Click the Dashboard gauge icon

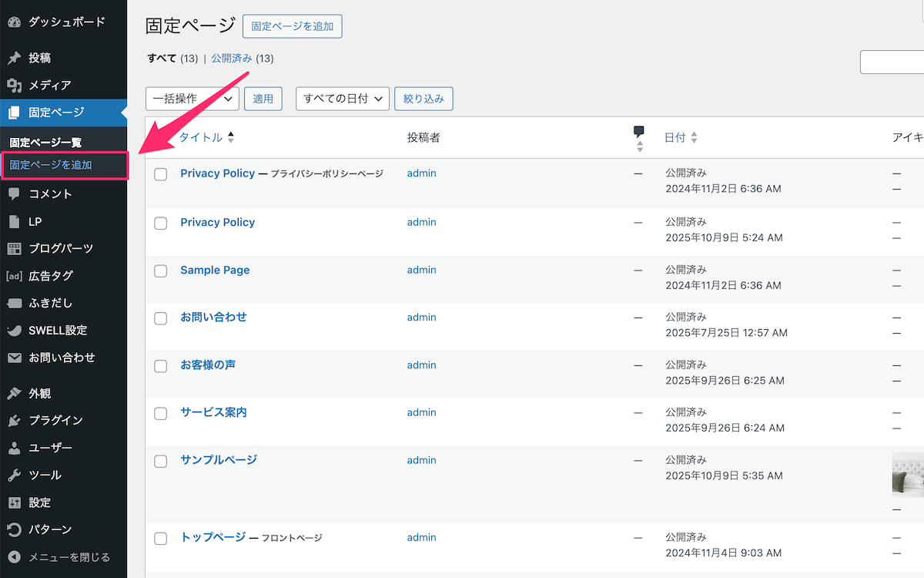pos(14,22)
